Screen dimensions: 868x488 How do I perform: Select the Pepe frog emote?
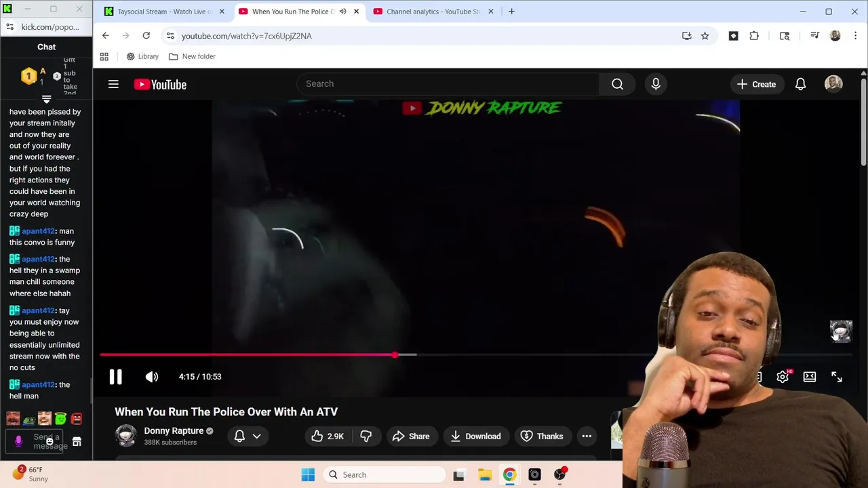pyautogui.click(x=29, y=420)
